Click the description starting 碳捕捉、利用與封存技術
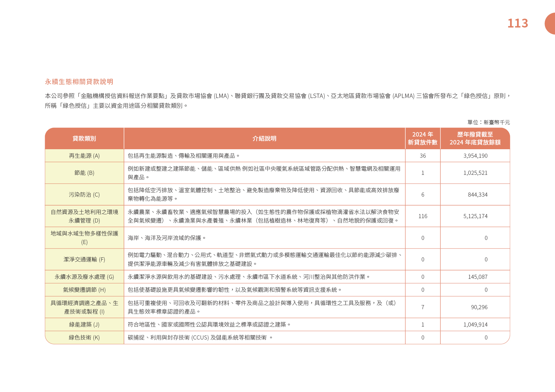 200,338
